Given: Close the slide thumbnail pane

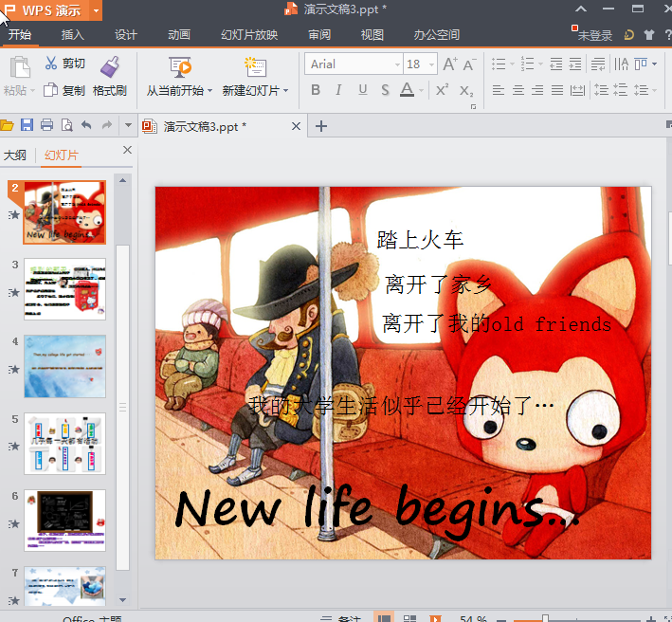Looking at the screenshot, I should pos(127,150).
